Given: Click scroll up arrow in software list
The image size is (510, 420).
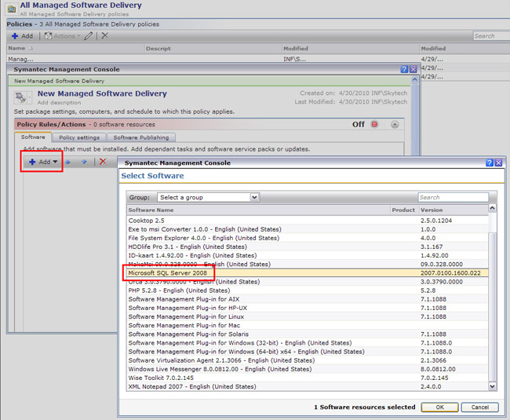Looking at the screenshot, I should point(492,208).
